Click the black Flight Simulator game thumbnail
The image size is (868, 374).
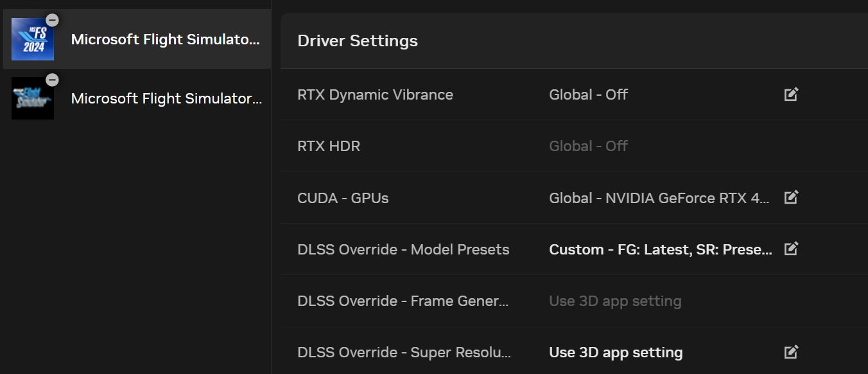[x=33, y=99]
